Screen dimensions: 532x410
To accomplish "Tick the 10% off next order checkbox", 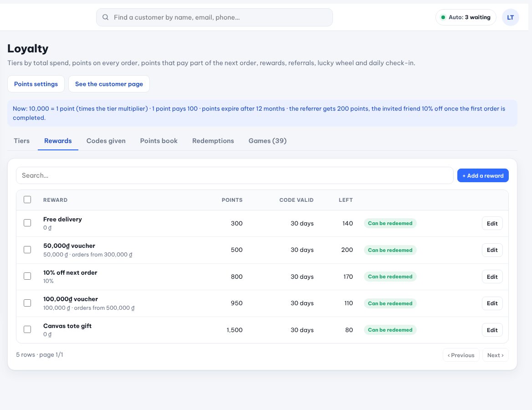I will tap(27, 276).
